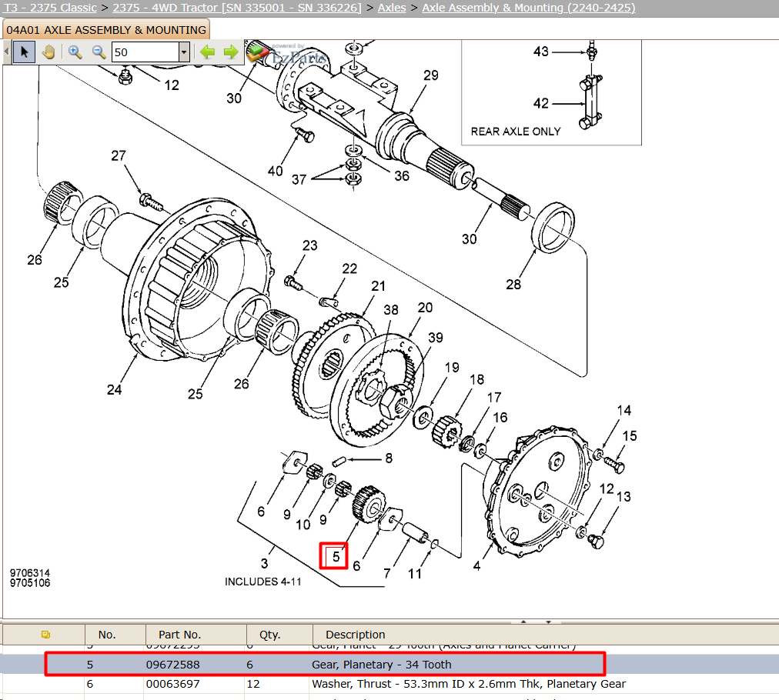The width and height of the screenshot is (779, 700).
Task: Click callout number 24 on the housing
Action: pyautogui.click(x=114, y=390)
